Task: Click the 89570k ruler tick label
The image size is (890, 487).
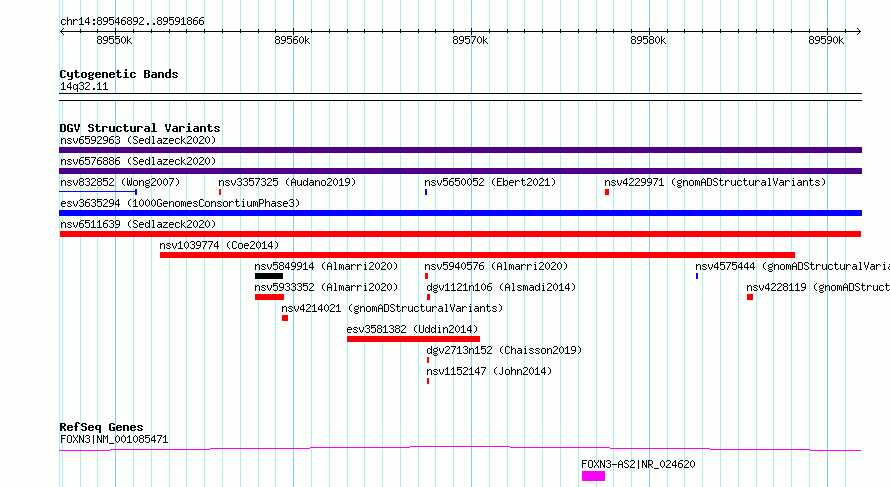Action: [x=470, y=40]
